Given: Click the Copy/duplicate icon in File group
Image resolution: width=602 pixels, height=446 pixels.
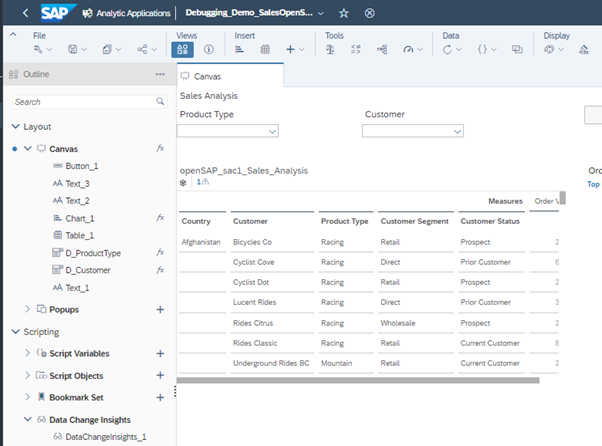Looking at the screenshot, I should point(107,49).
